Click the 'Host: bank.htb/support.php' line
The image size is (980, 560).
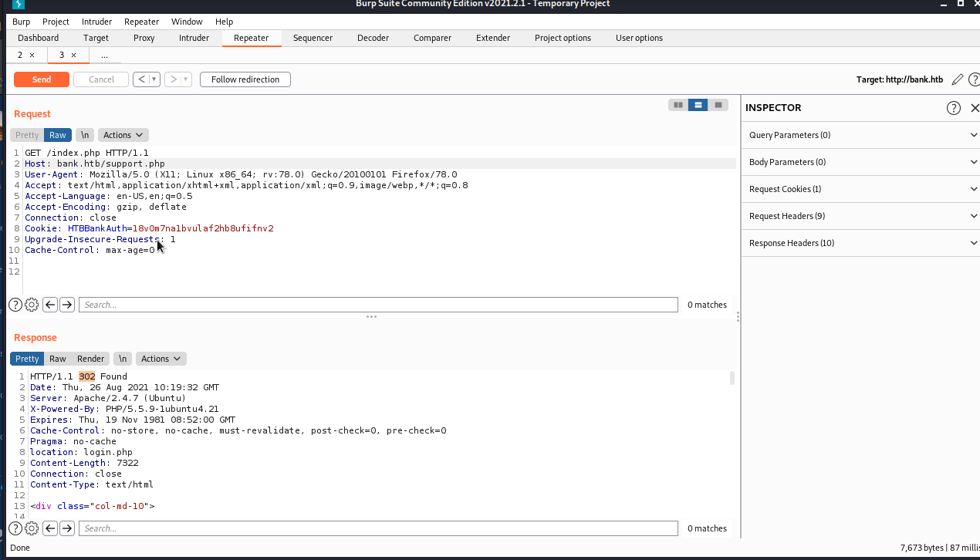(95, 164)
